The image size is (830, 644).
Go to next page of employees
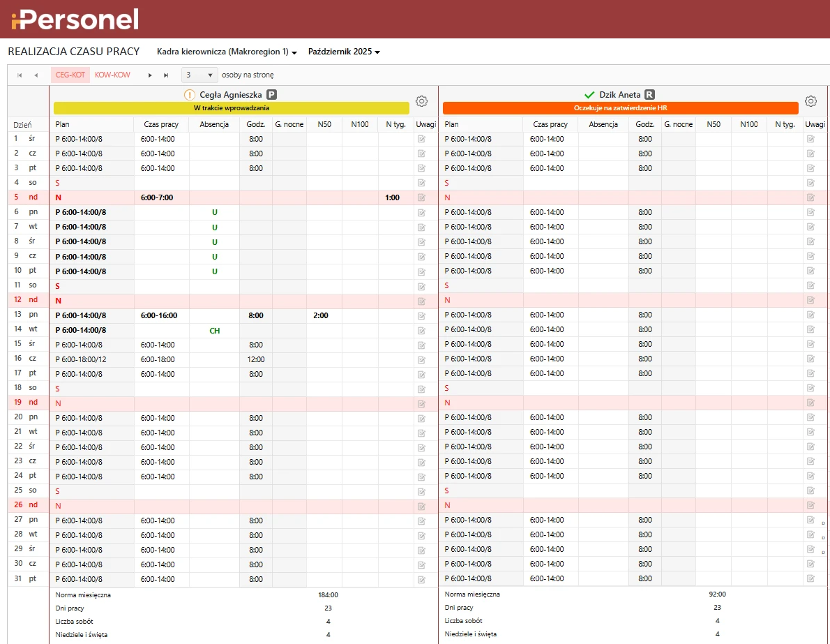pyautogui.click(x=151, y=75)
